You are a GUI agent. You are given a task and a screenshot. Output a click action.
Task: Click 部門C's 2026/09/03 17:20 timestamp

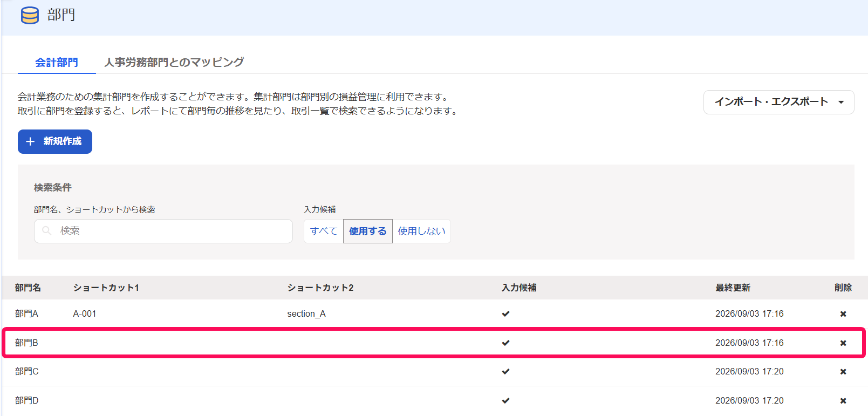coord(749,372)
